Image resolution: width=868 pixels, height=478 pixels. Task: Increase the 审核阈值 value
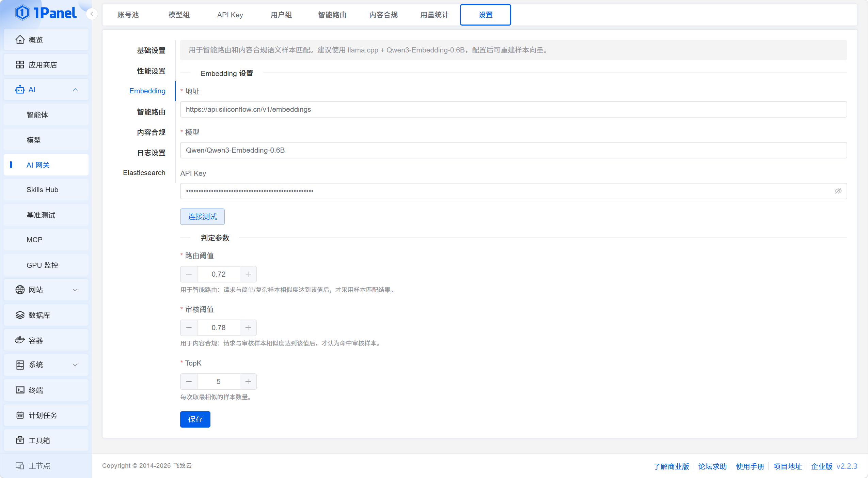pyautogui.click(x=248, y=328)
